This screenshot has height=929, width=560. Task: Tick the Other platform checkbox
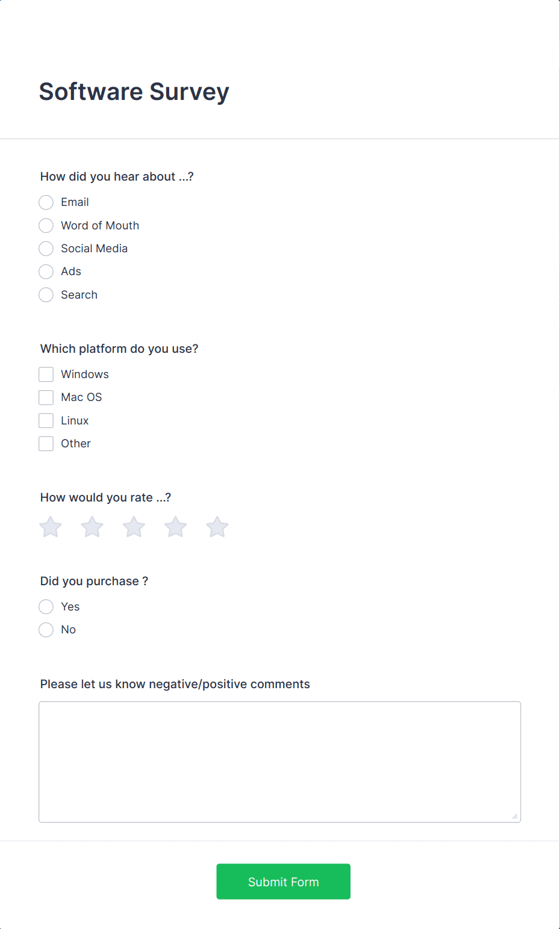(x=46, y=443)
